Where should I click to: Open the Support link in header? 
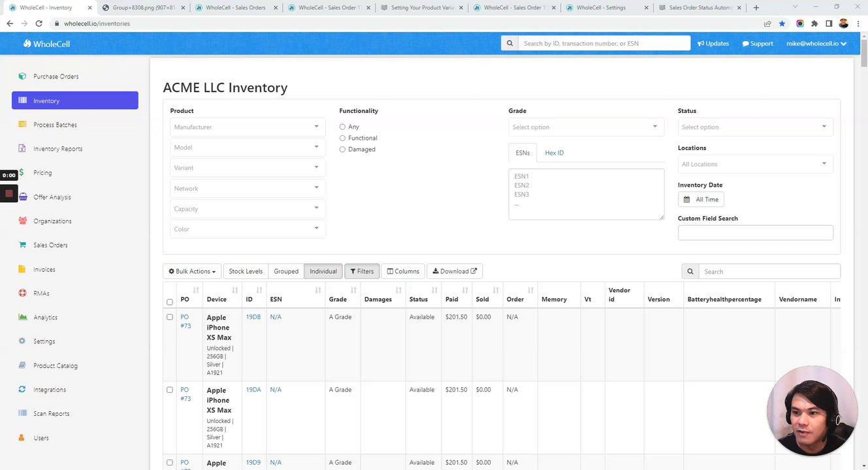tap(758, 44)
